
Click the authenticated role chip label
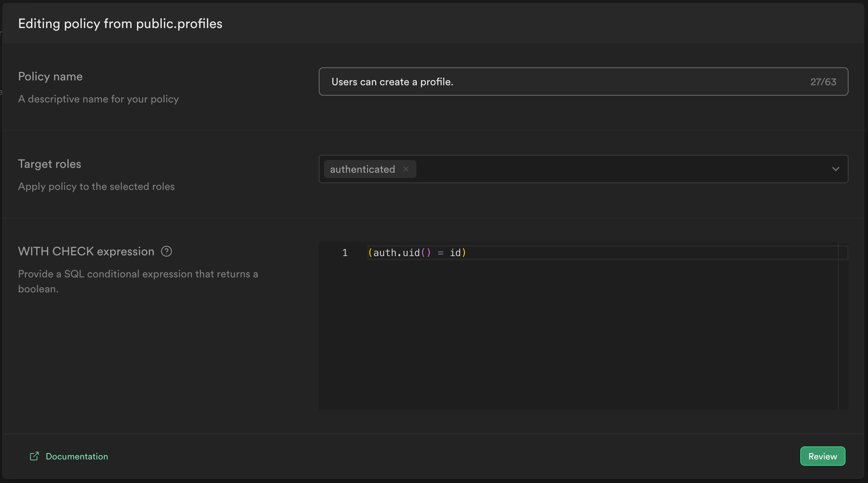pos(362,169)
